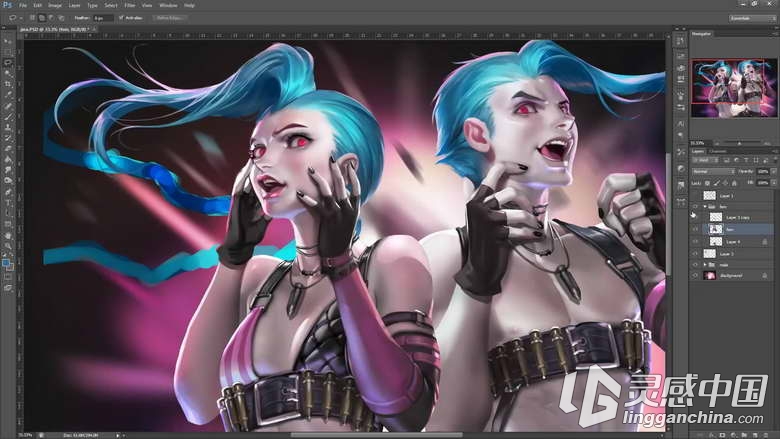
Task: Select the Eyedropper tool
Action: point(8,94)
